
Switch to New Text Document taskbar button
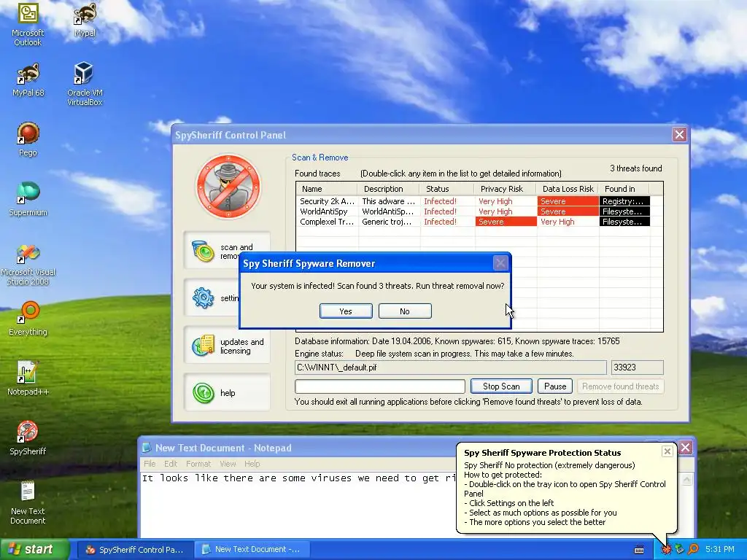(x=252, y=550)
